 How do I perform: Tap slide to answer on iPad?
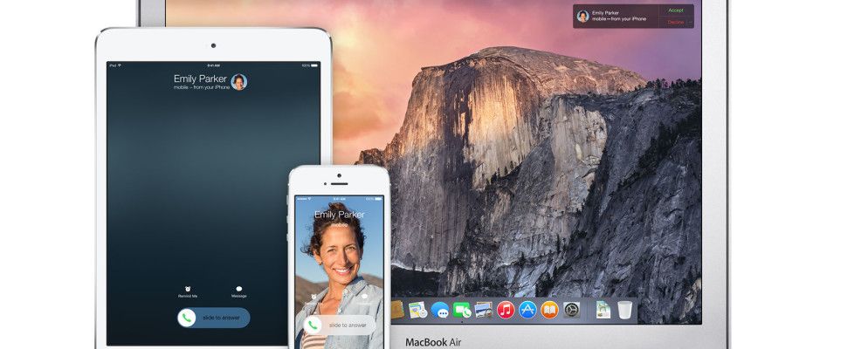(x=214, y=318)
